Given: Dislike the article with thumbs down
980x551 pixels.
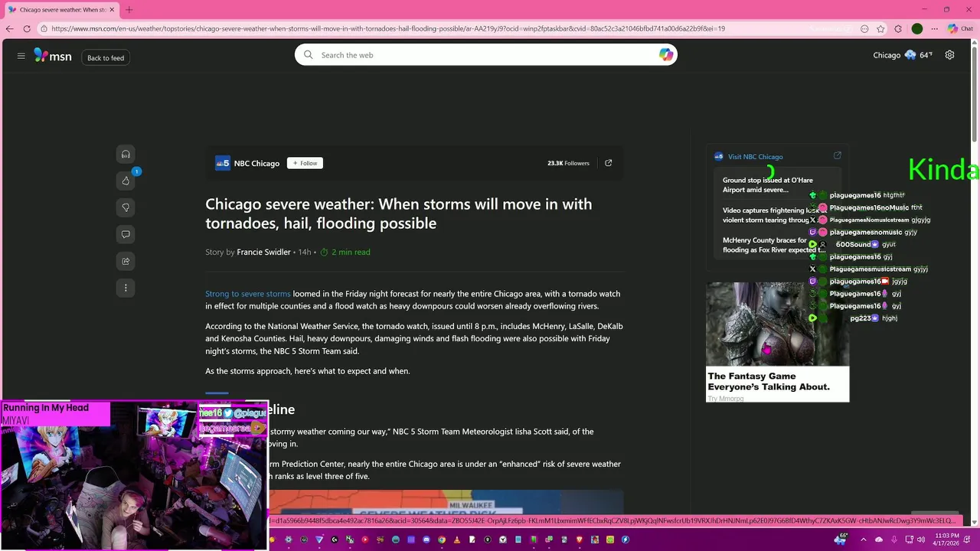Looking at the screenshot, I should (x=126, y=207).
